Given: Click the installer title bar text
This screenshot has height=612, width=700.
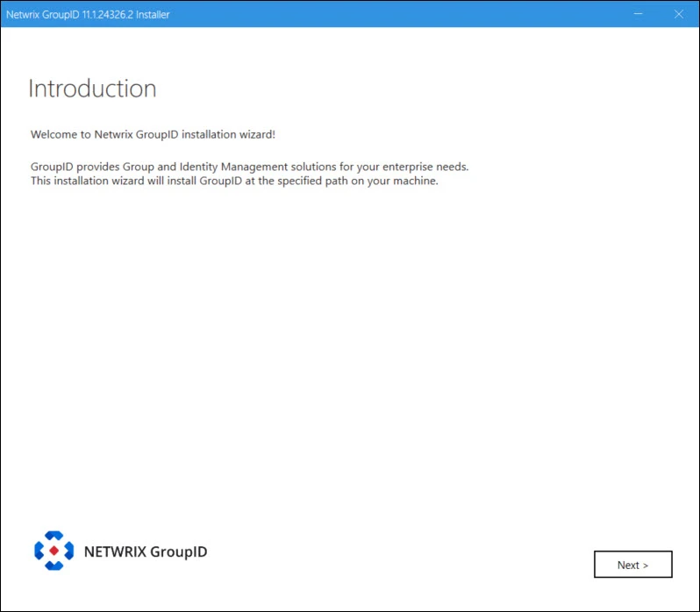Looking at the screenshot, I should [x=88, y=14].
